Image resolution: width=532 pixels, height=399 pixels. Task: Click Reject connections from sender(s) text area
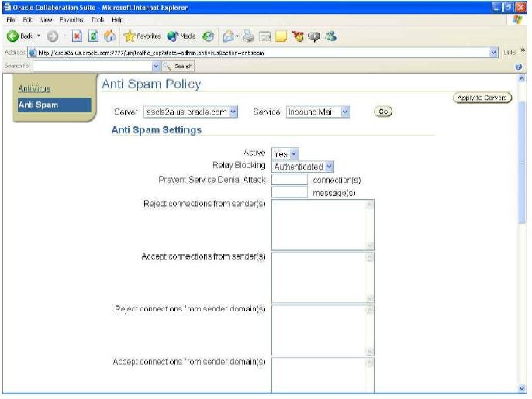point(323,225)
